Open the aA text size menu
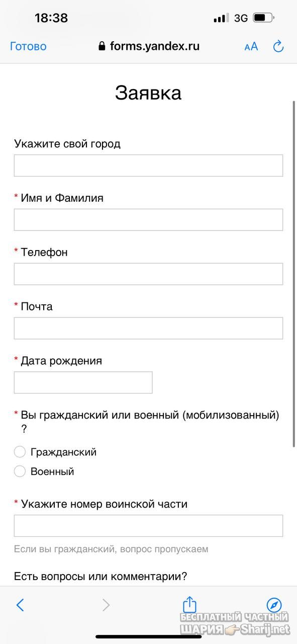297x644 pixels. [x=251, y=47]
